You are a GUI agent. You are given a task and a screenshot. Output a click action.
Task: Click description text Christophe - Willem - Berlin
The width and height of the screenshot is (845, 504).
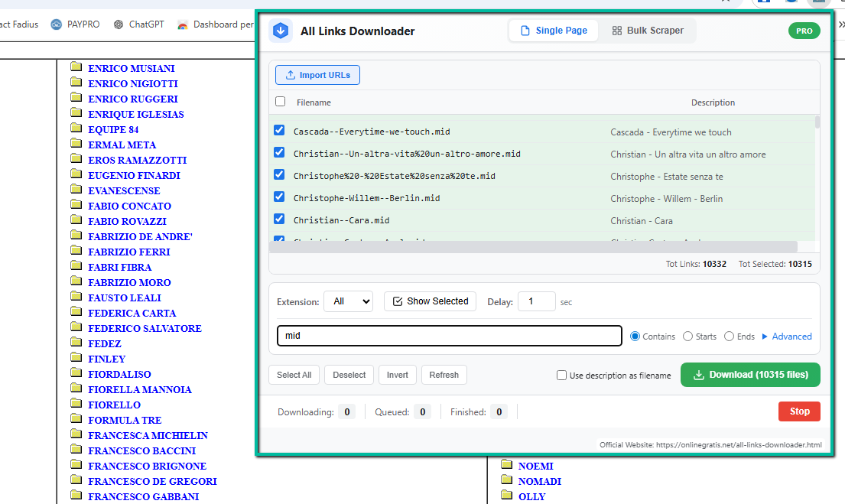pyautogui.click(x=667, y=198)
